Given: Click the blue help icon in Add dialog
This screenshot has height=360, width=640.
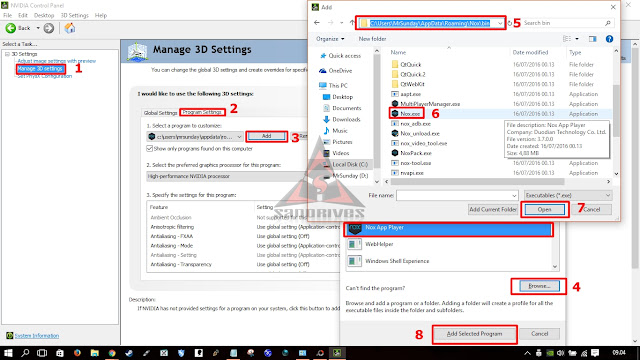Looking at the screenshot, I should (x=609, y=39).
